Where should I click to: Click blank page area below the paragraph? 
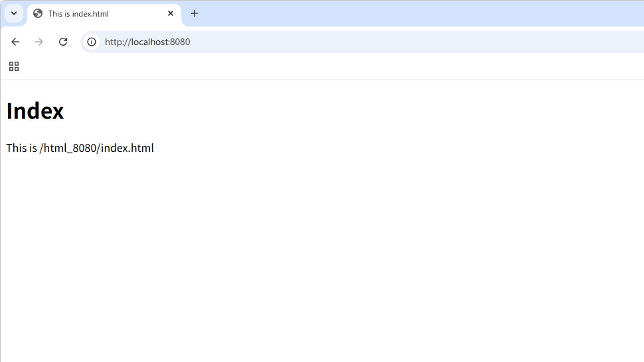click(319, 252)
